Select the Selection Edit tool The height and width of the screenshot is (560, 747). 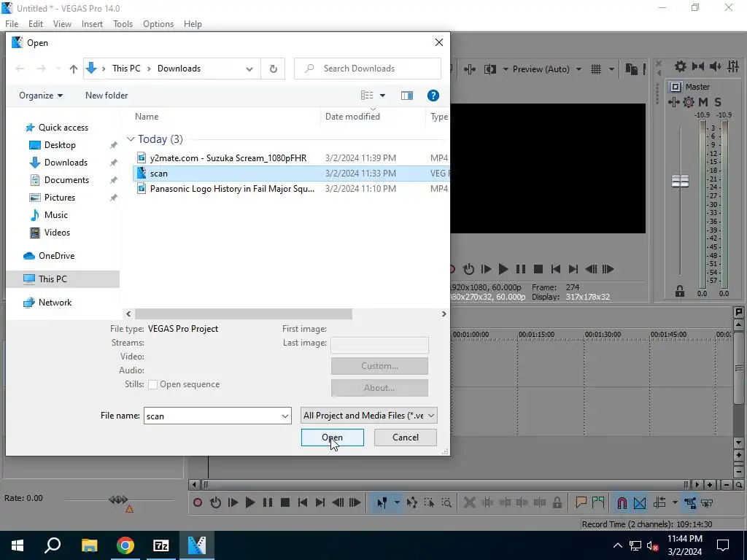coord(429,503)
